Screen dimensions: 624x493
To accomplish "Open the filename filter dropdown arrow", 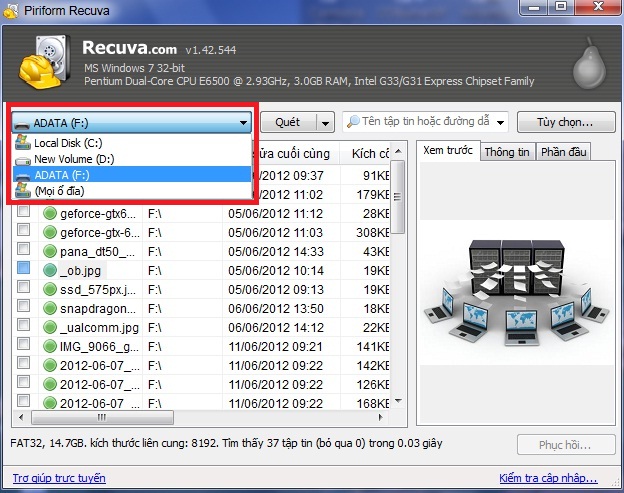I will point(501,122).
